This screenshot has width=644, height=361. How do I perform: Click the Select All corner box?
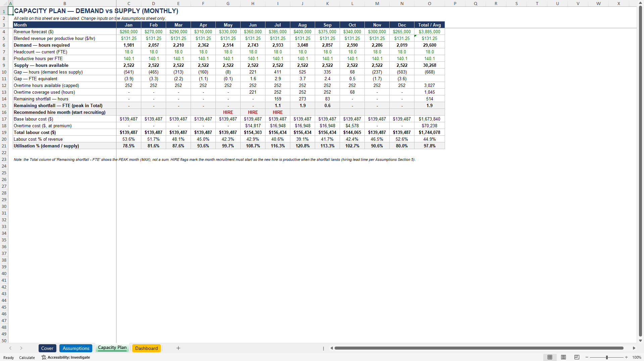tap(4, 3)
